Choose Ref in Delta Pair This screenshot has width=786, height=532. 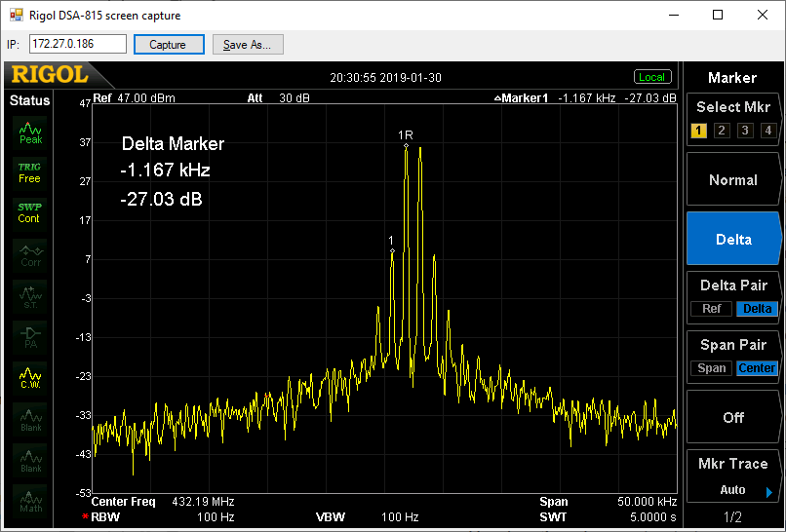[711, 309]
